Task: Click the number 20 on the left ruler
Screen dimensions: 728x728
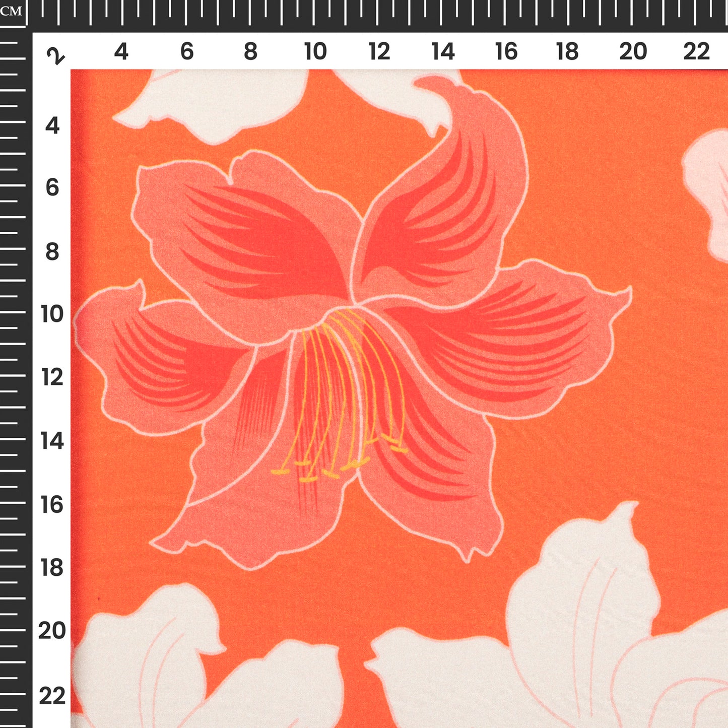Action: pos(52,631)
